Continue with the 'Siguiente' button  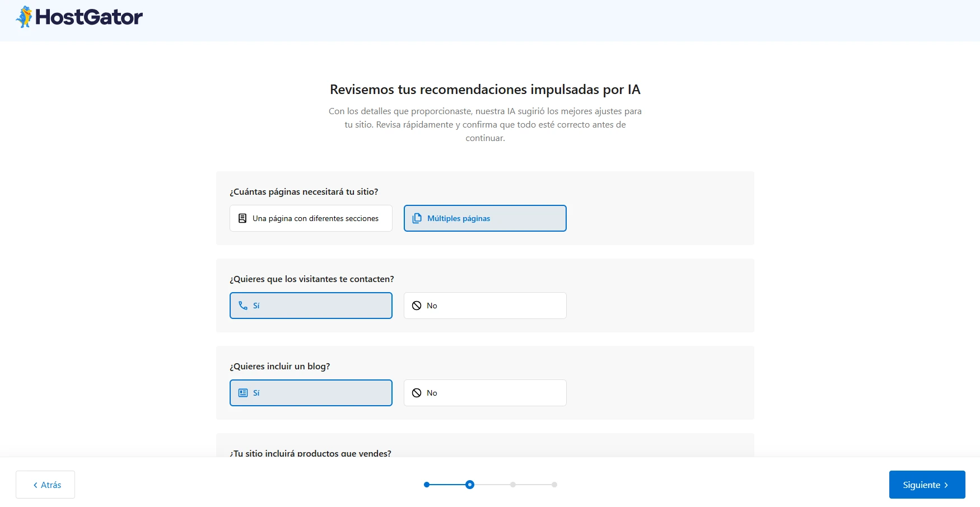point(927,485)
